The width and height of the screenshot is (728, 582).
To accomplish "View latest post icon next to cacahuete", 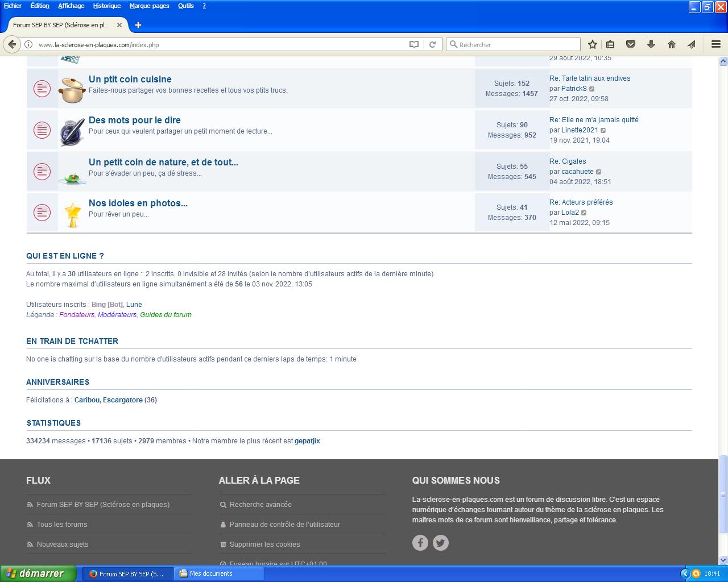I will [599, 172].
